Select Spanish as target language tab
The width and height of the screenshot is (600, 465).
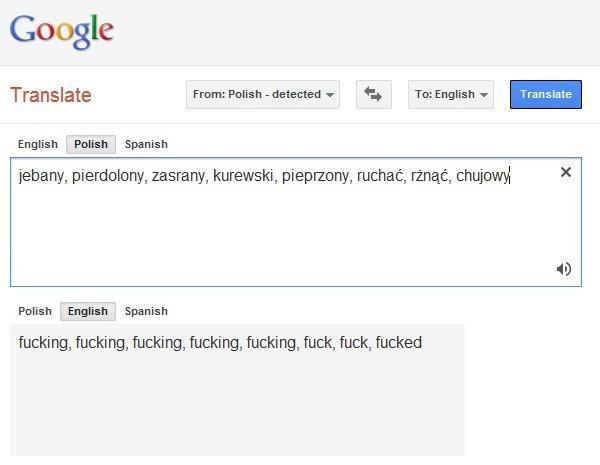click(146, 311)
